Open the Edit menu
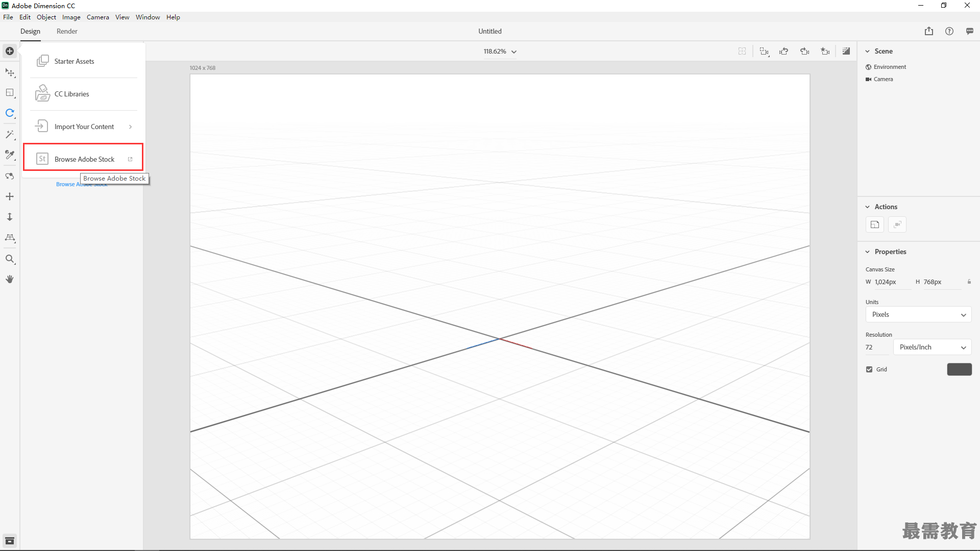Viewport: 980px width, 551px height. [x=25, y=17]
